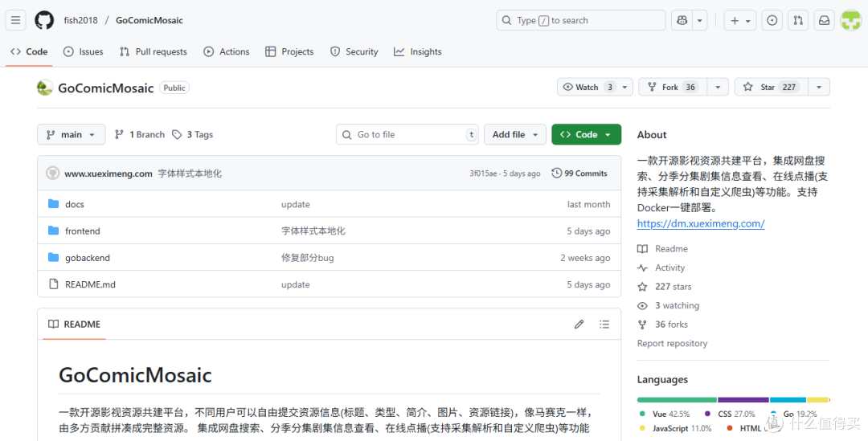Click the GitHub logo home icon
This screenshot has height=441, width=868.
pyautogui.click(x=44, y=20)
